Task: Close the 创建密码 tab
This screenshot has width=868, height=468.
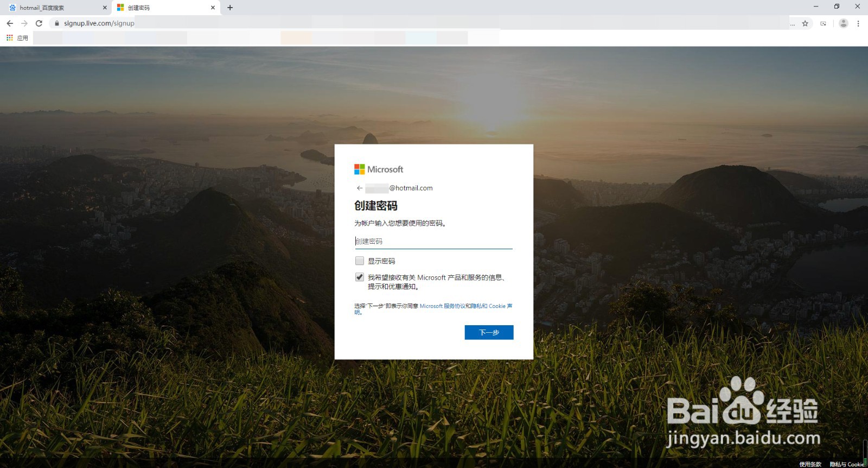Action: point(213,8)
